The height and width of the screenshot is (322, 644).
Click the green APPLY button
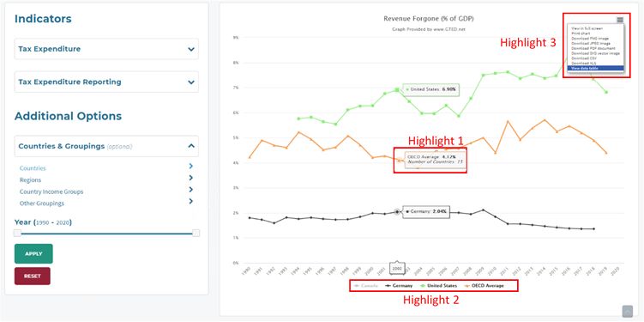33,253
